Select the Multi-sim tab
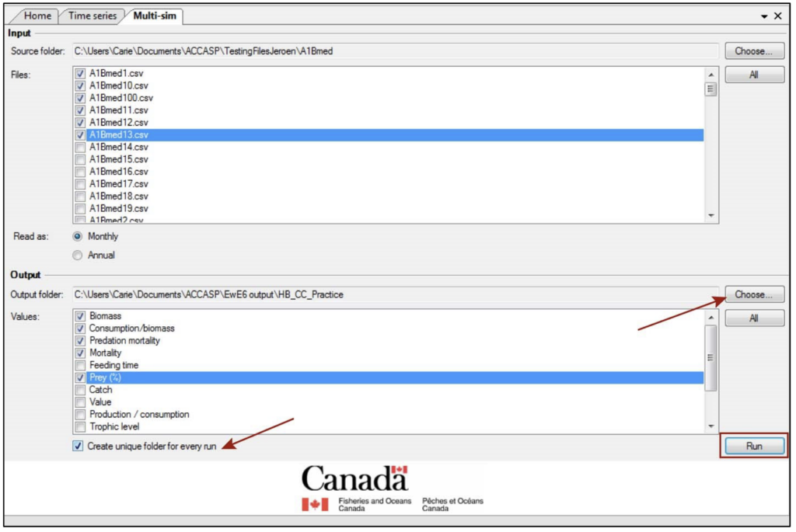Image resolution: width=796 pixels, height=532 pixels. [153, 16]
